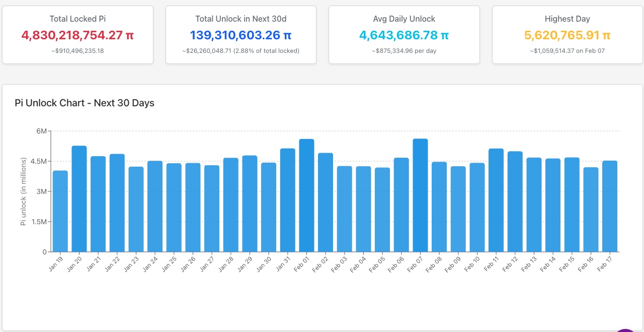Click the ~$910,496,235.18 dollar estimate

(x=77, y=51)
